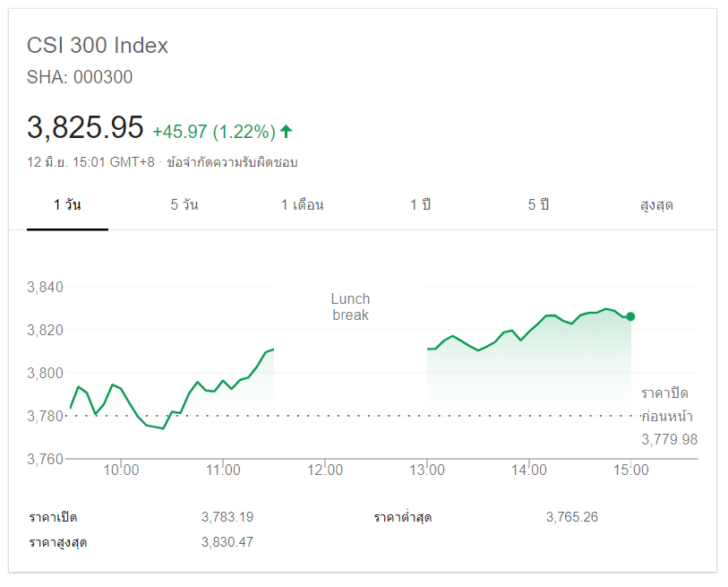The image size is (728, 587).
Task: Switch to the สูงสุด tab
Action: pos(656,205)
